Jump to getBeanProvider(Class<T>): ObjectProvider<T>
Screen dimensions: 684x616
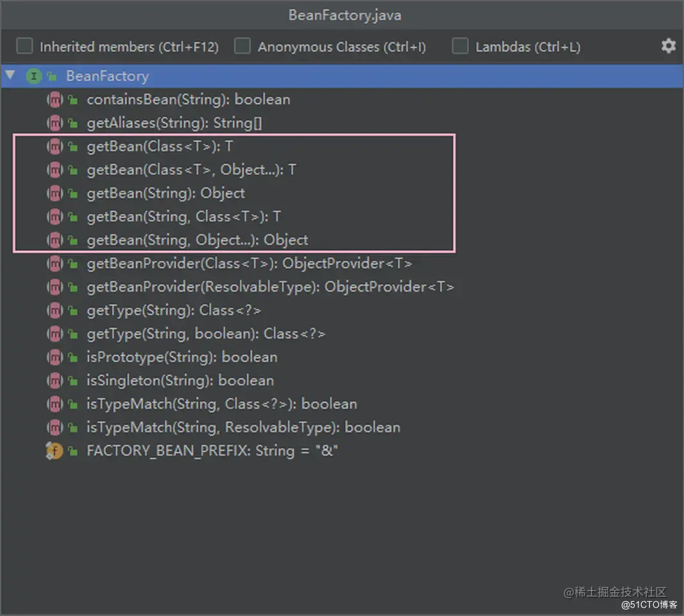pyautogui.click(x=249, y=264)
